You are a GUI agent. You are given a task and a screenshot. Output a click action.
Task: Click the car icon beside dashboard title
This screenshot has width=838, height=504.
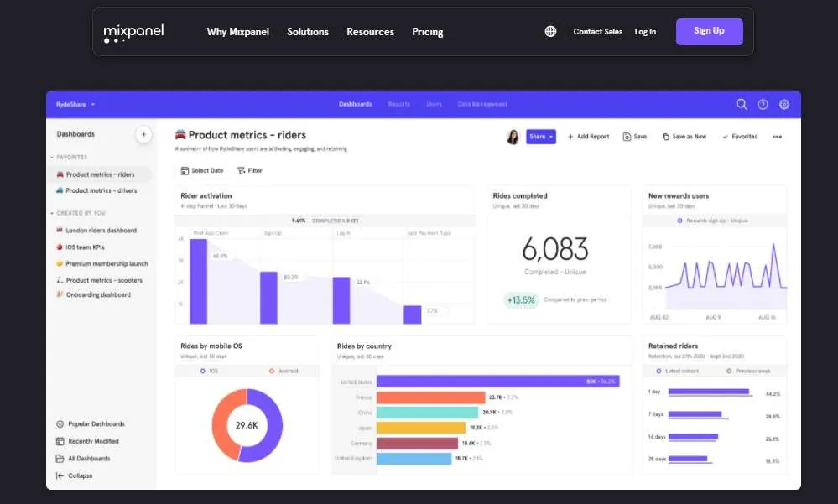(x=180, y=135)
